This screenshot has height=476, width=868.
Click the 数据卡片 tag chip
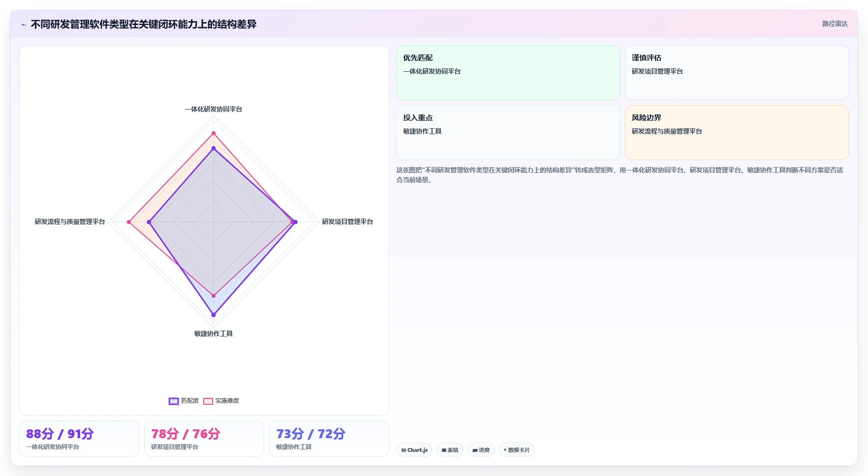(x=516, y=450)
